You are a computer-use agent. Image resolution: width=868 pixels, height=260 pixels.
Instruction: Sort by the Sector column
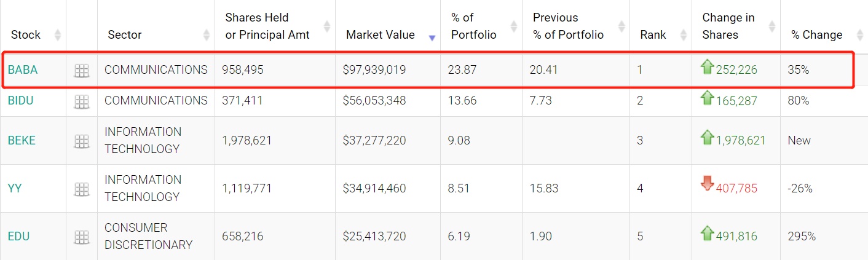(124, 35)
